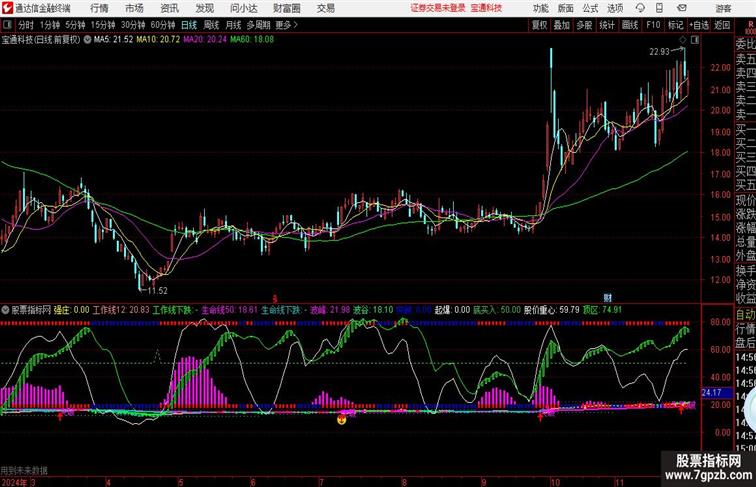The width and height of the screenshot is (756, 487).
Task: Toggle the side panel icon at chart top right
Action: pyautogui.click(x=694, y=40)
